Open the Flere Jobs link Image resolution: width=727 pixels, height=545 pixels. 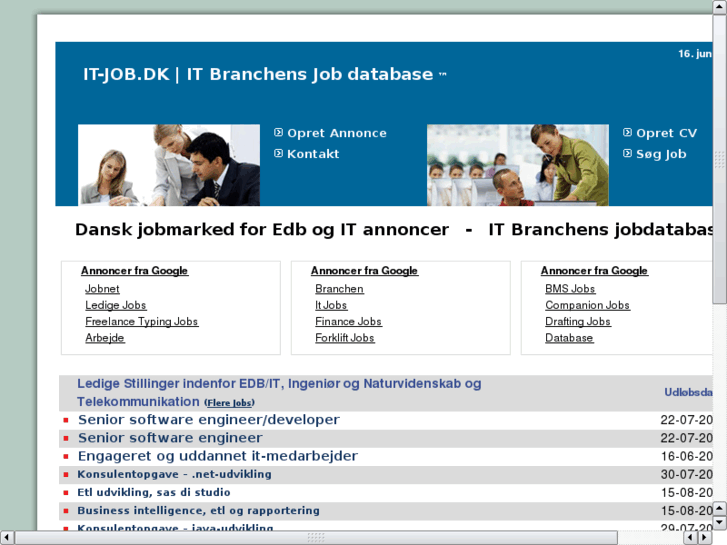(230, 403)
